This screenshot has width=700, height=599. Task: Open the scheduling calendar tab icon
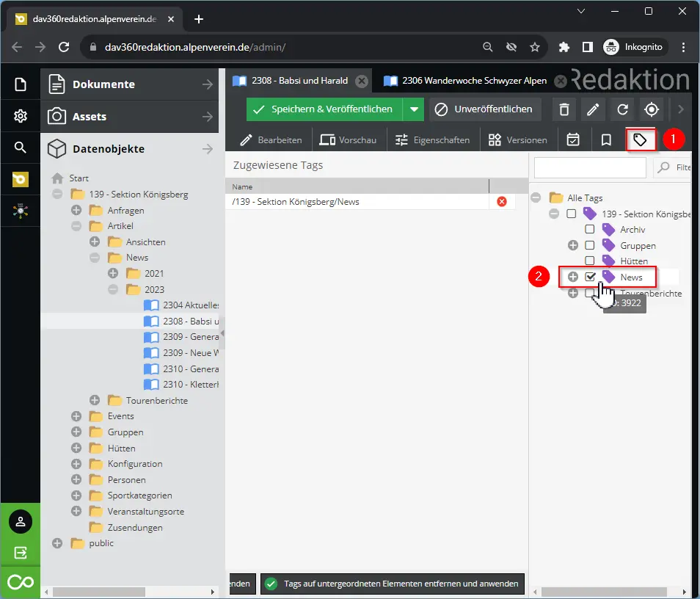(574, 139)
